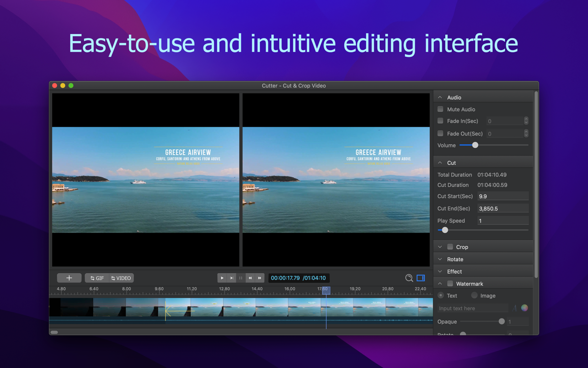Enable the Mute Audio checkbox
This screenshot has width=588, height=368.
[x=440, y=109]
